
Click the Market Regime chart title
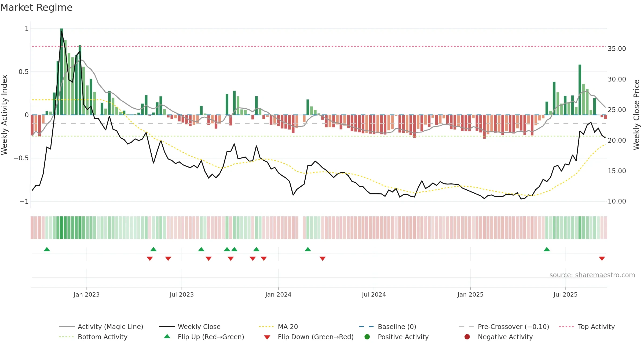click(36, 8)
